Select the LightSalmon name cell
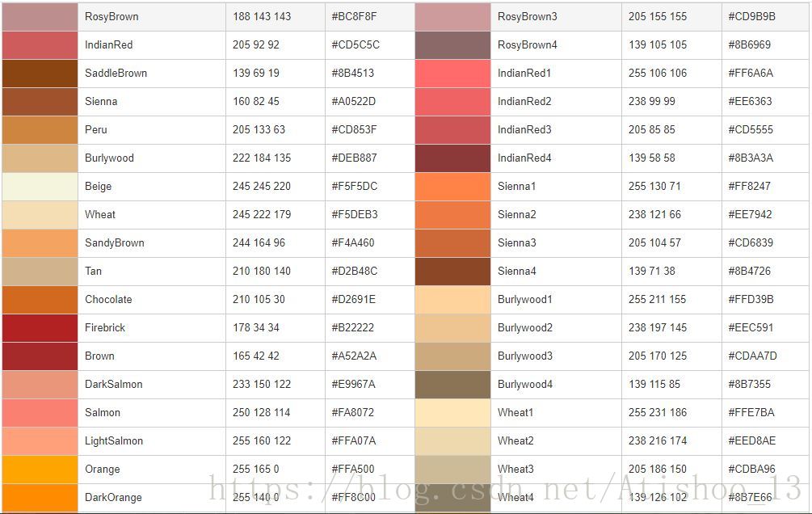This screenshot has height=514, width=812. tap(152, 441)
